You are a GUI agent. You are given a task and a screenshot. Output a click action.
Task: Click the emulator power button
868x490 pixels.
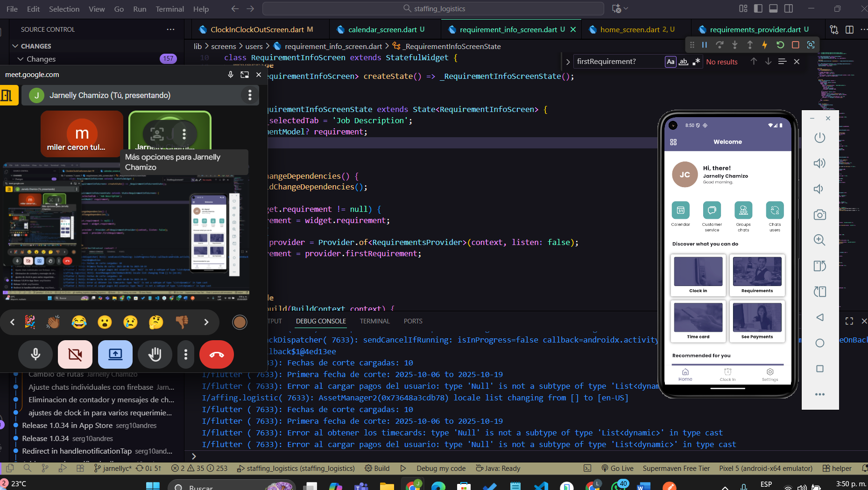click(819, 138)
